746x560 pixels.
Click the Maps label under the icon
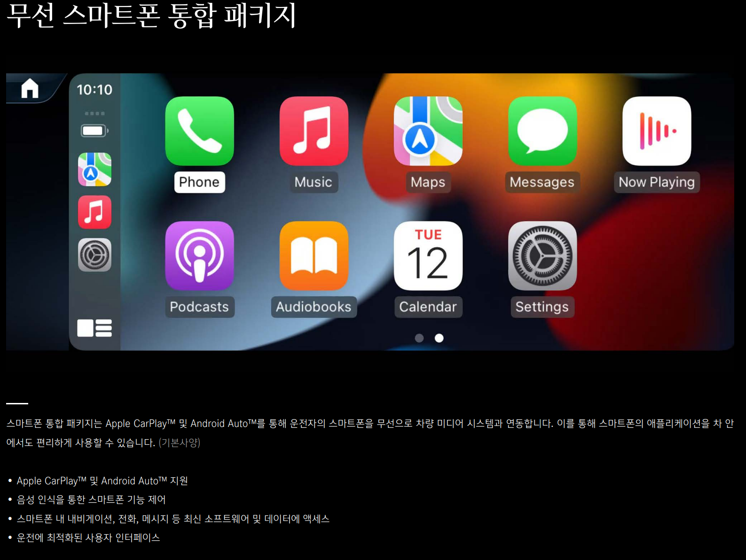pyautogui.click(x=428, y=182)
